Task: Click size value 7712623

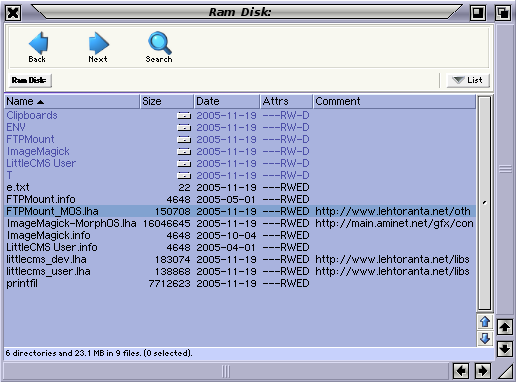Action: (x=169, y=283)
